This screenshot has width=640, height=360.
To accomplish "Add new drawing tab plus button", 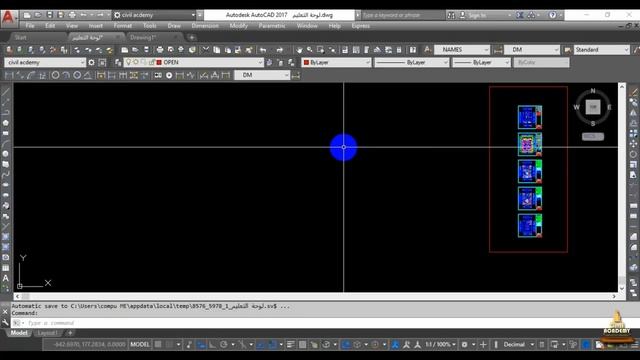I will (191, 38).
